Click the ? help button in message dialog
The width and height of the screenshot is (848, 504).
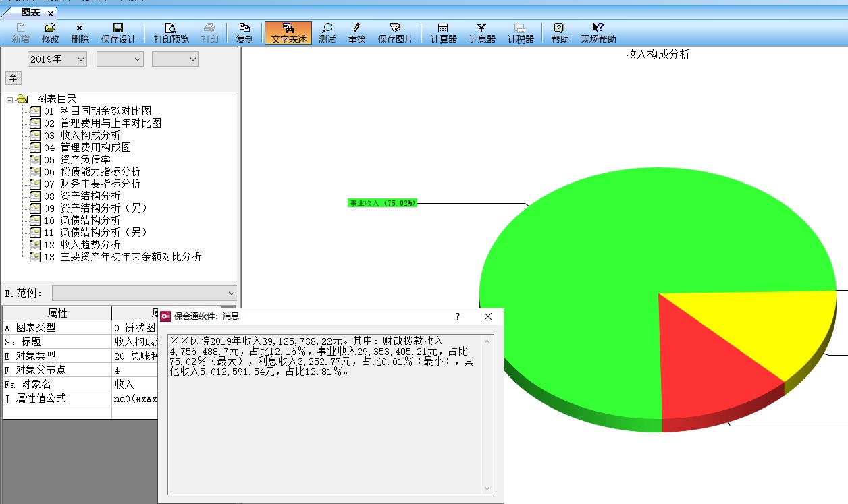pos(458,316)
